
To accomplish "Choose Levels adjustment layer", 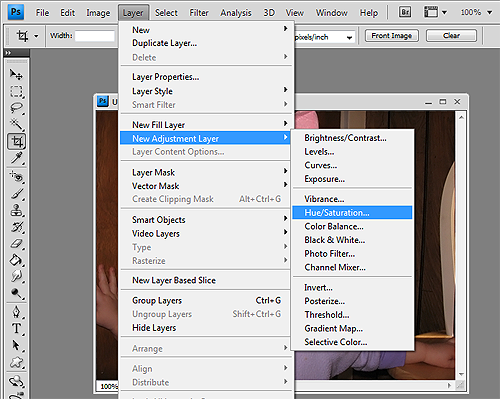I will [352, 151].
